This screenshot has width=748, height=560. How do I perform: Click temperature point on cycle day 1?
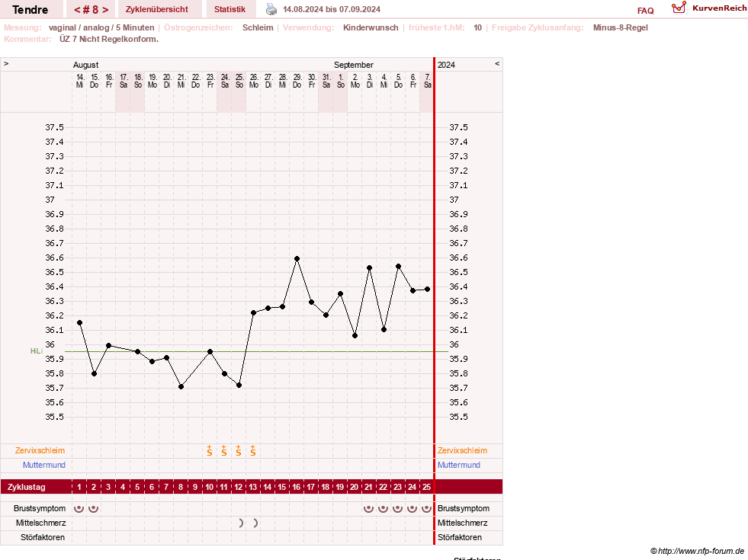point(79,323)
